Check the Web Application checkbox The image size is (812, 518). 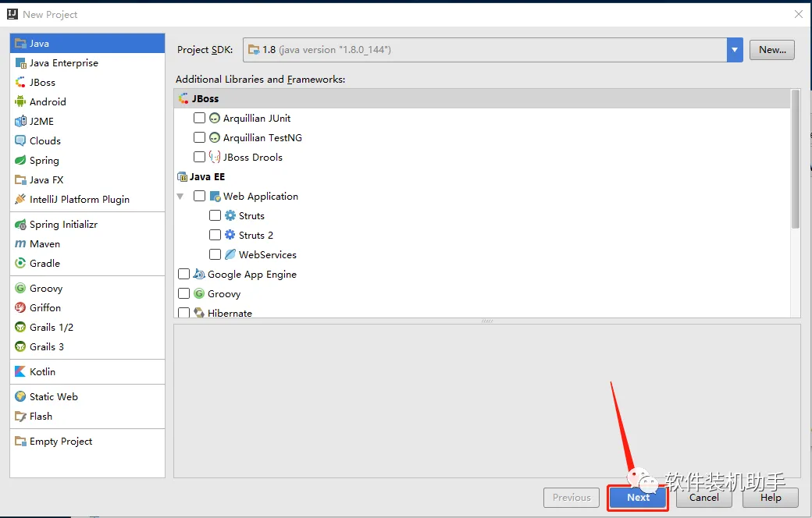point(199,196)
